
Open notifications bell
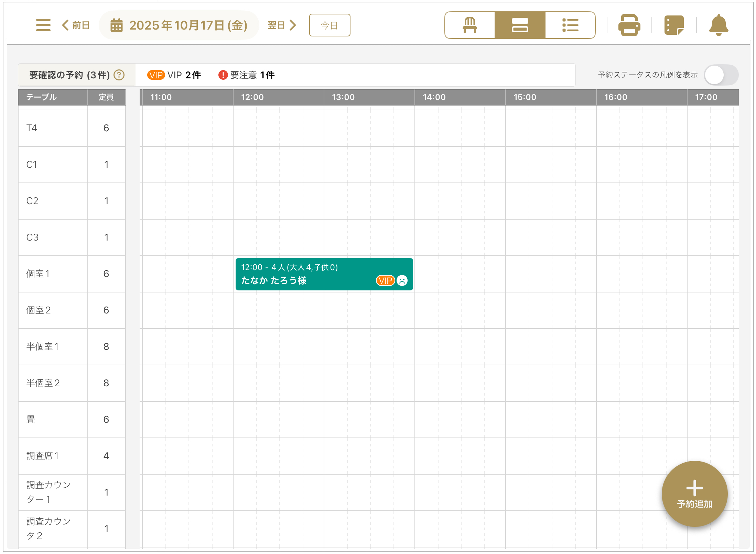click(719, 25)
